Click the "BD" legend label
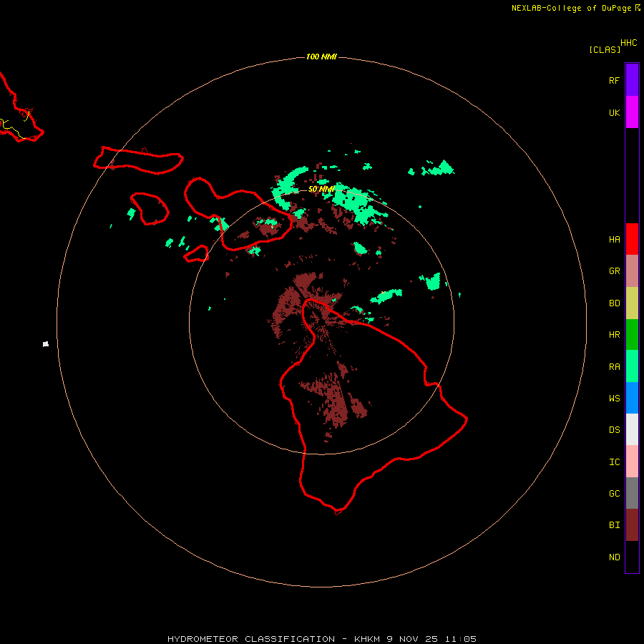The height and width of the screenshot is (644, 644). click(614, 303)
